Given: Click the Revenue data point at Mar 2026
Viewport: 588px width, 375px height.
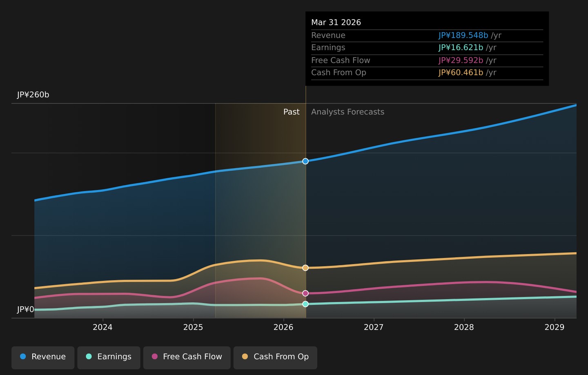Looking at the screenshot, I should coord(305,161).
